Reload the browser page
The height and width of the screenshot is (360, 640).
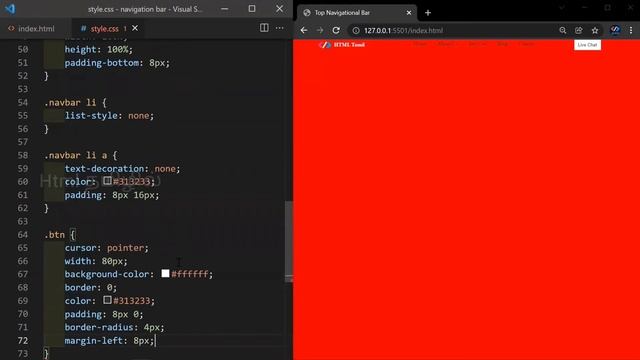pyautogui.click(x=336, y=30)
